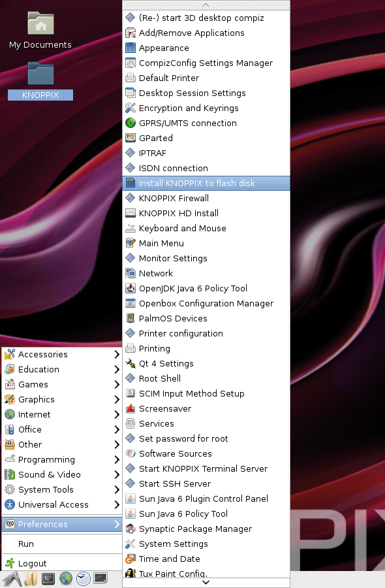Select the Software Sources entry

tap(206, 453)
